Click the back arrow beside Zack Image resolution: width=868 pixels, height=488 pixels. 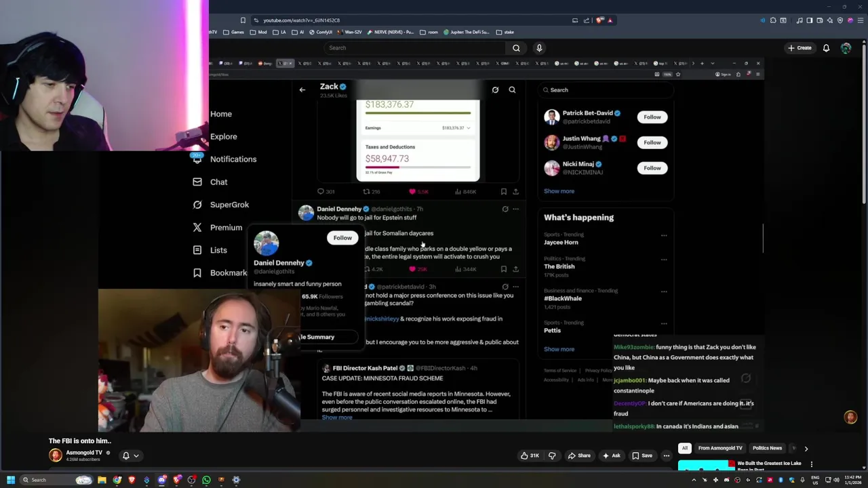click(x=302, y=89)
